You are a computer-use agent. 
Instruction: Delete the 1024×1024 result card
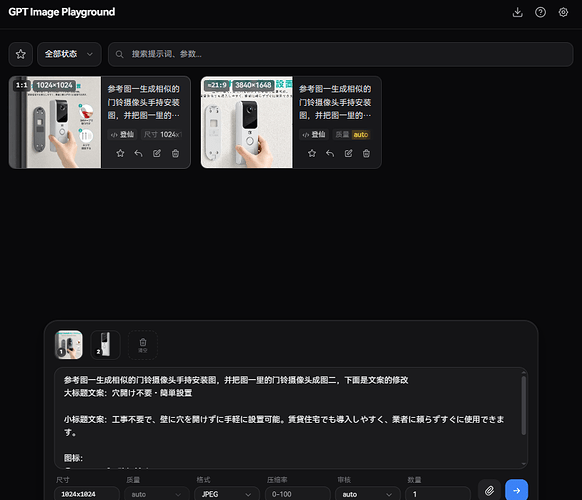point(175,153)
